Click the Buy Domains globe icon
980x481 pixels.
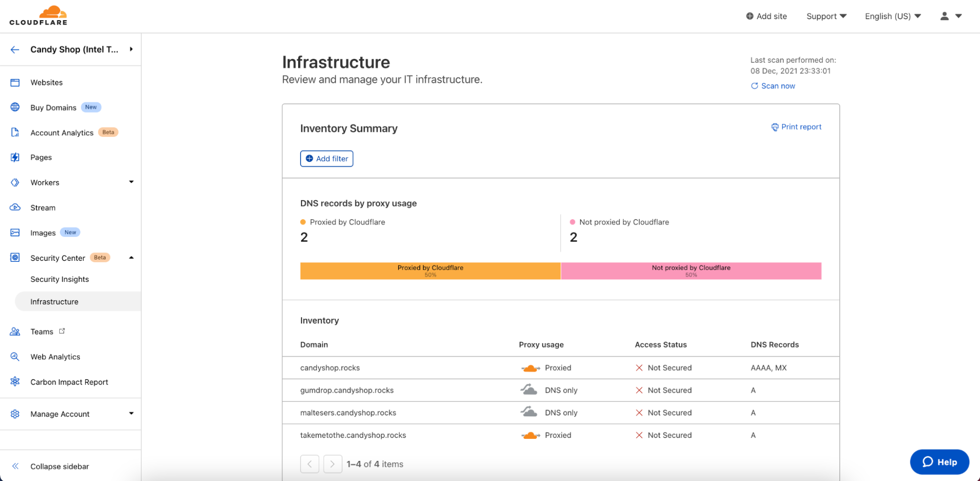[x=15, y=107]
